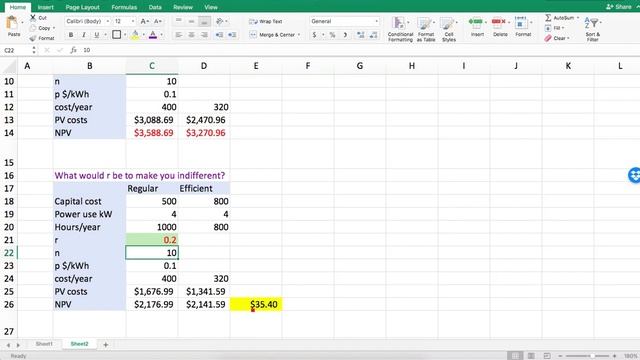Open the Review tab
Viewport: 640px width, 360px height.
[x=182, y=7]
